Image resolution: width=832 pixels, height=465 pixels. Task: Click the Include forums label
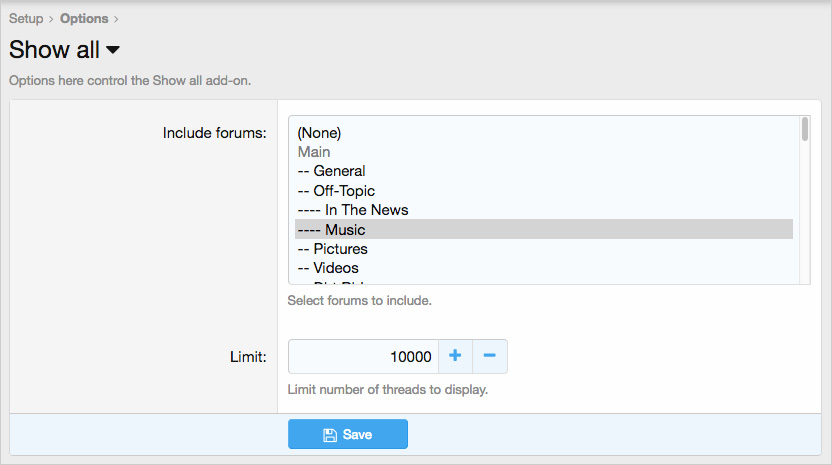[x=214, y=133]
